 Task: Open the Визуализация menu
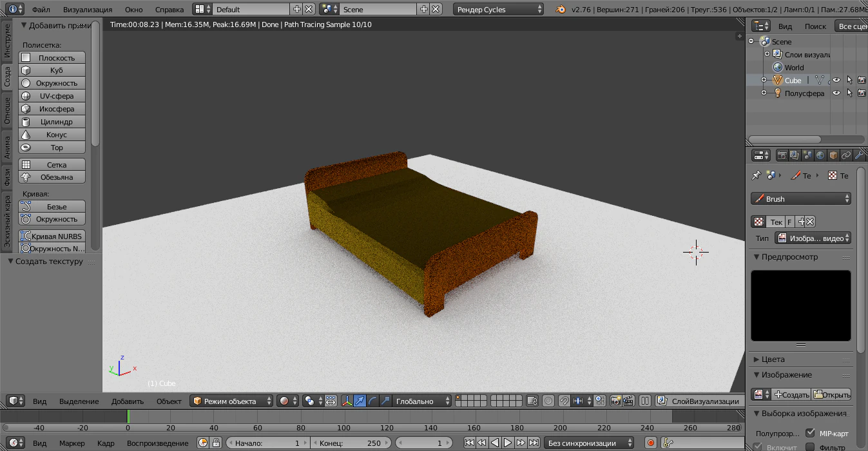88,10
